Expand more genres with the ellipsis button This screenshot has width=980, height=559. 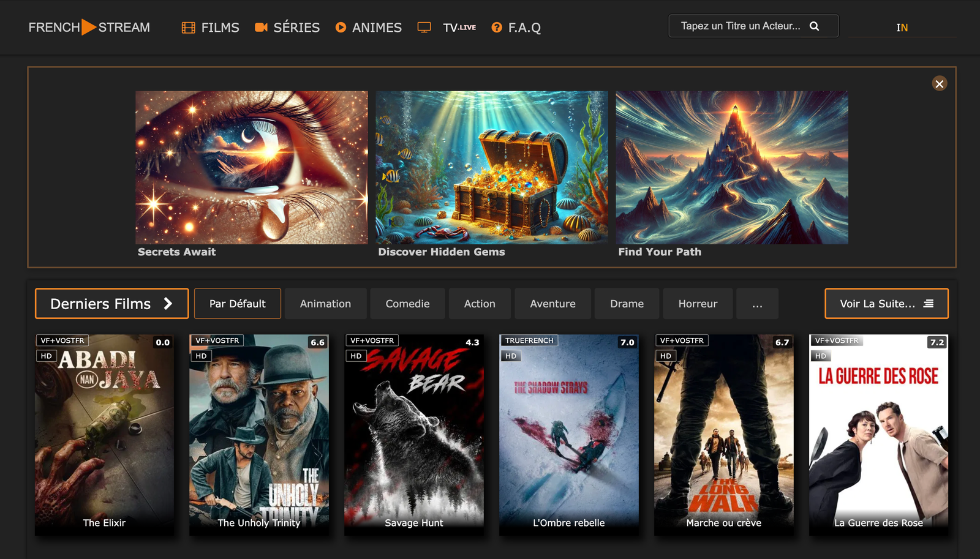[x=757, y=304]
